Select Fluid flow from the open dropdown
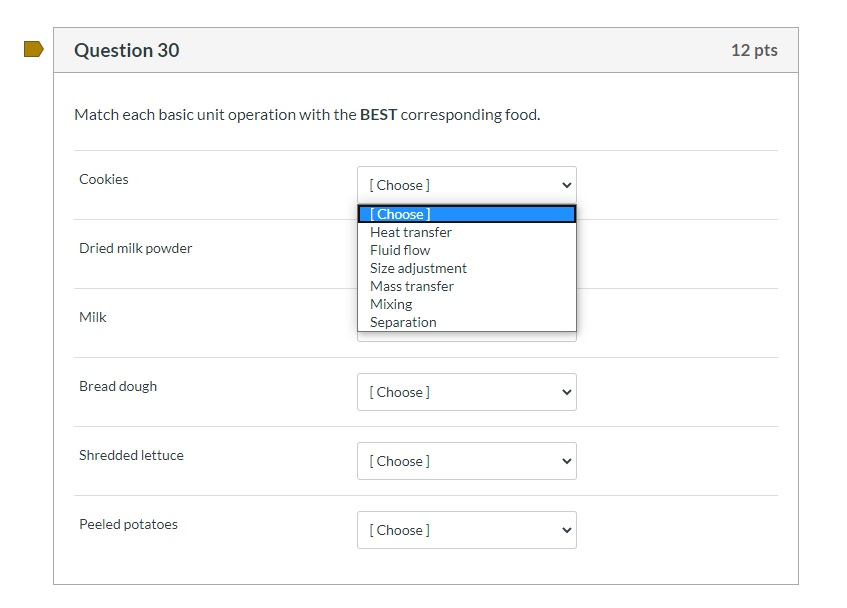847x608 pixels. pyautogui.click(x=400, y=250)
